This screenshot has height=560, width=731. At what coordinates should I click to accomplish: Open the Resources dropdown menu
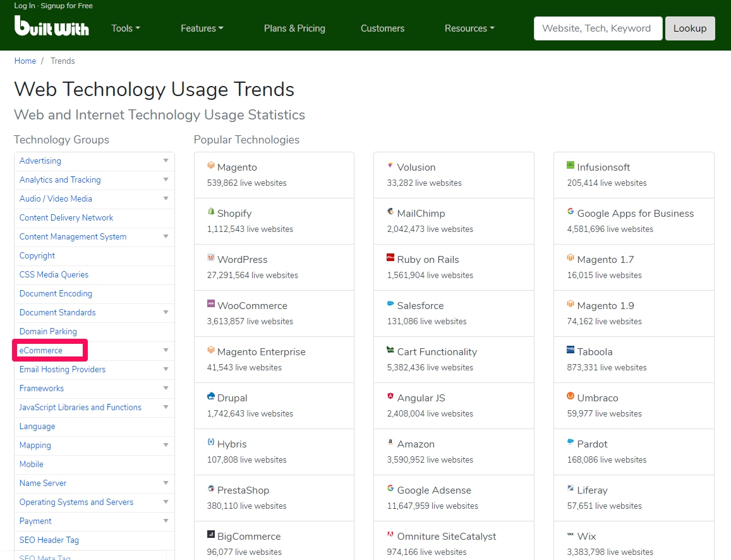click(469, 28)
